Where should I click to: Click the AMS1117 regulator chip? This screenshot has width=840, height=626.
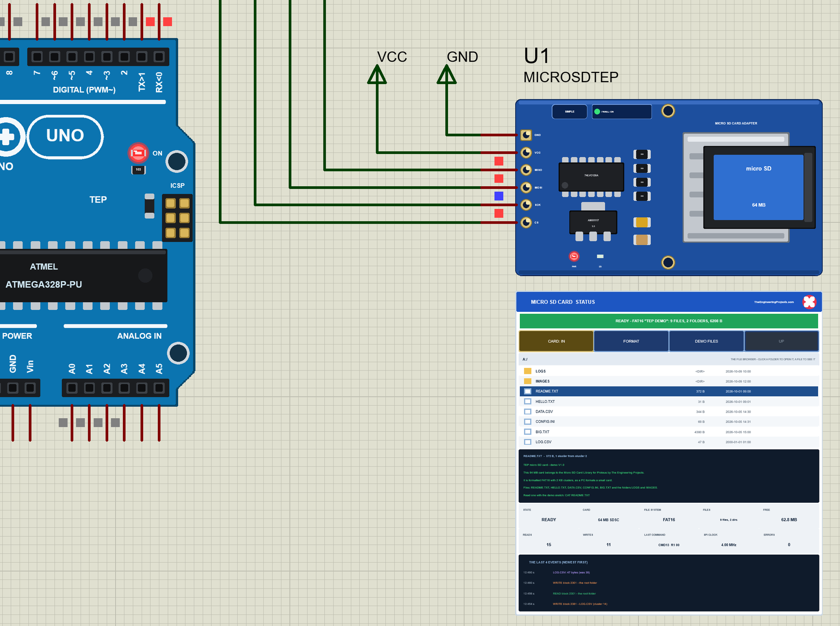[x=593, y=222]
